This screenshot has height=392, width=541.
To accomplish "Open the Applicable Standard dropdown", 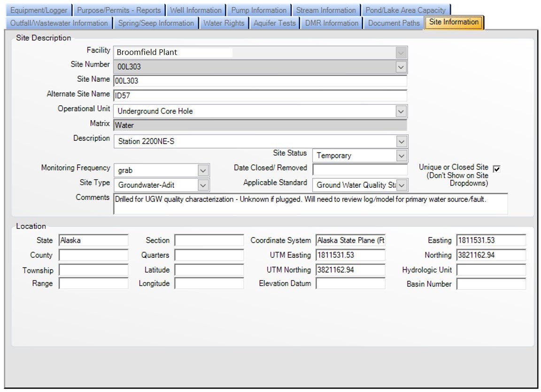I will 402,185.
